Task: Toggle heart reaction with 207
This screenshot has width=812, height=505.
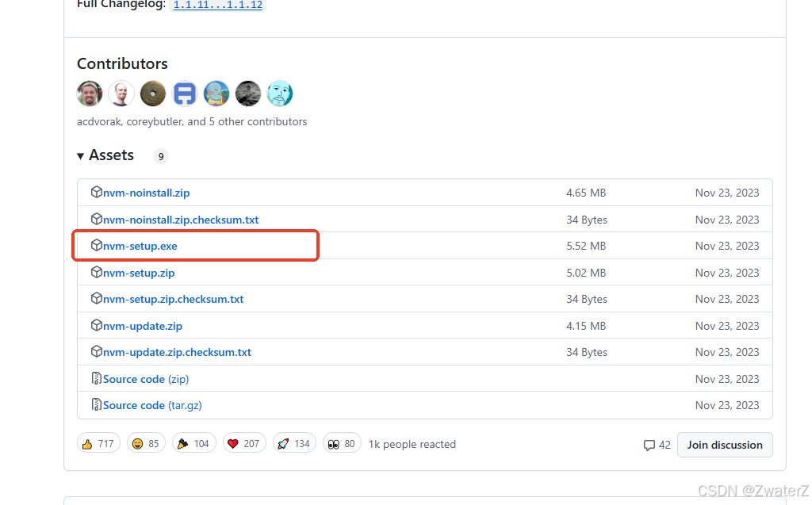Action: (x=244, y=444)
